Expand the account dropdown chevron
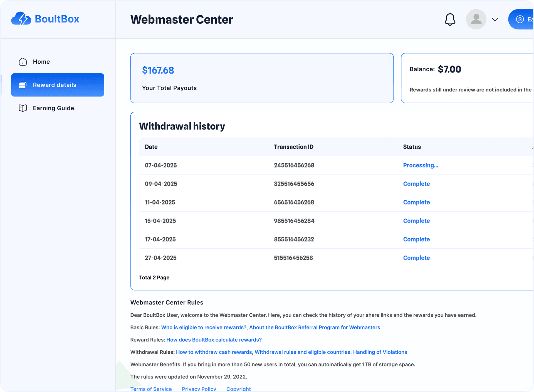Image resolution: width=534 pixels, height=392 pixels. (x=495, y=19)
